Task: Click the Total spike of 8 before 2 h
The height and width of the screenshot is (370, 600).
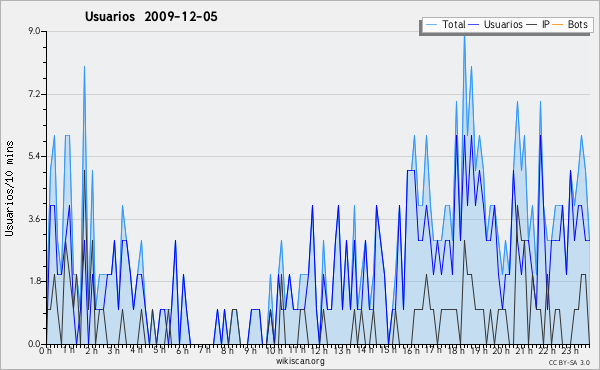Action: click(85, 67)
